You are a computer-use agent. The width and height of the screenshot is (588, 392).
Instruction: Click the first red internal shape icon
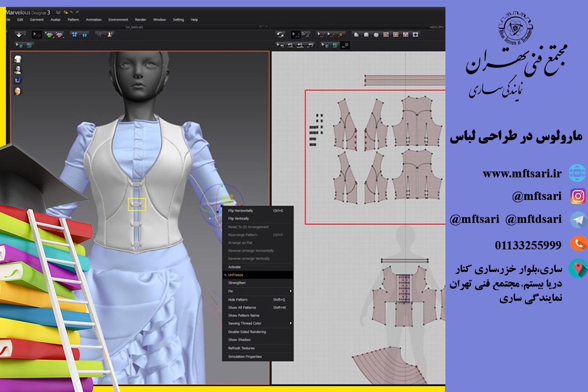[x=386, y=35]
